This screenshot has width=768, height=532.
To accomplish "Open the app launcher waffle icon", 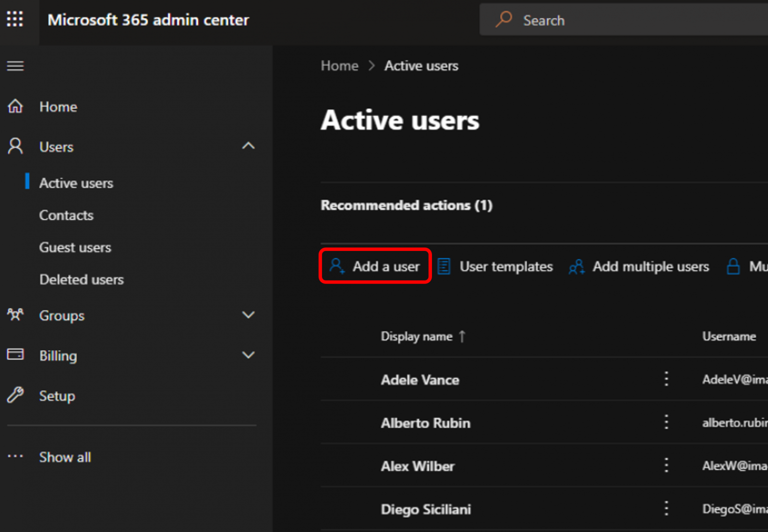I will pyautogui.click(x=15, y=19).
